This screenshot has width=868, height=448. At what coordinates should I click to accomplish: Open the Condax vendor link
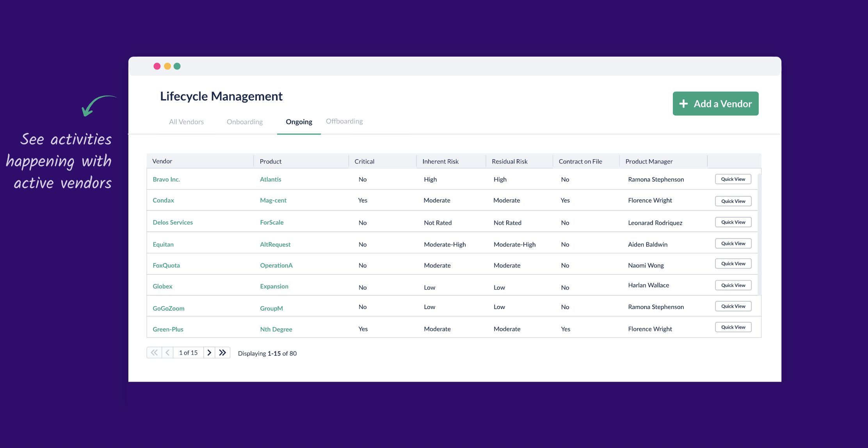163,200
